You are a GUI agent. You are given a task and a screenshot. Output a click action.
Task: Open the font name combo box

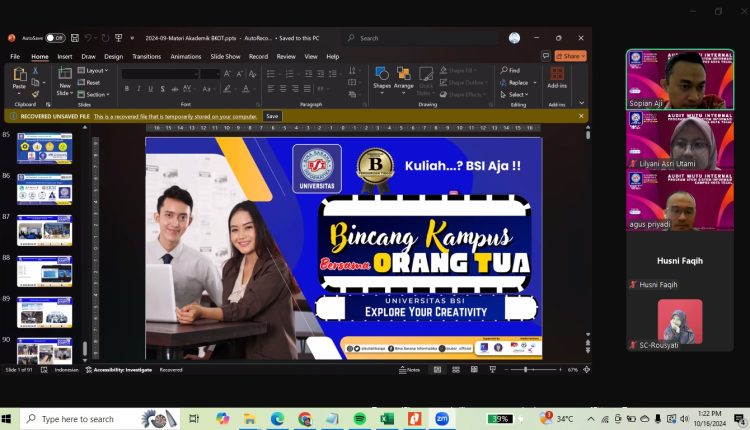pyautogui.click(x=160, y=74)
